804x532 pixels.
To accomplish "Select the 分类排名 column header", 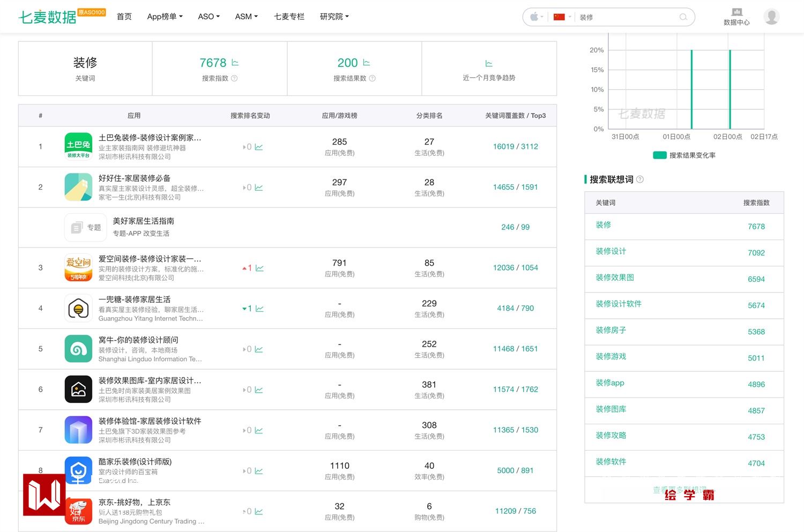I will tap(429, 116).
